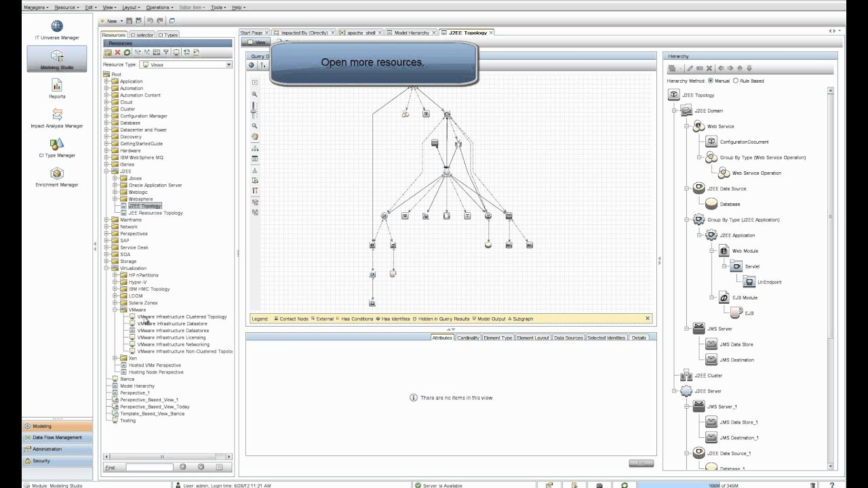Open the Impact Analysis Manager module
This screenshot has width=868, height=488.
[57, 119]
